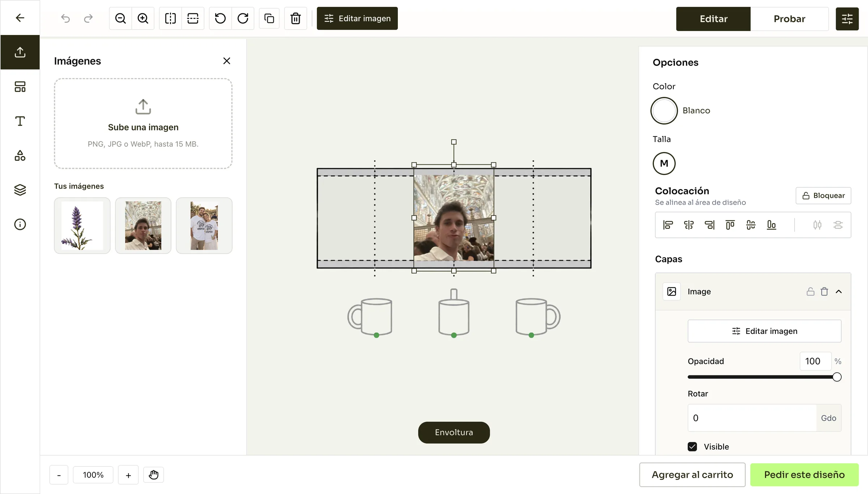Click the Bloquear button
Screen dimensions: 868x494
coord(823,196)
